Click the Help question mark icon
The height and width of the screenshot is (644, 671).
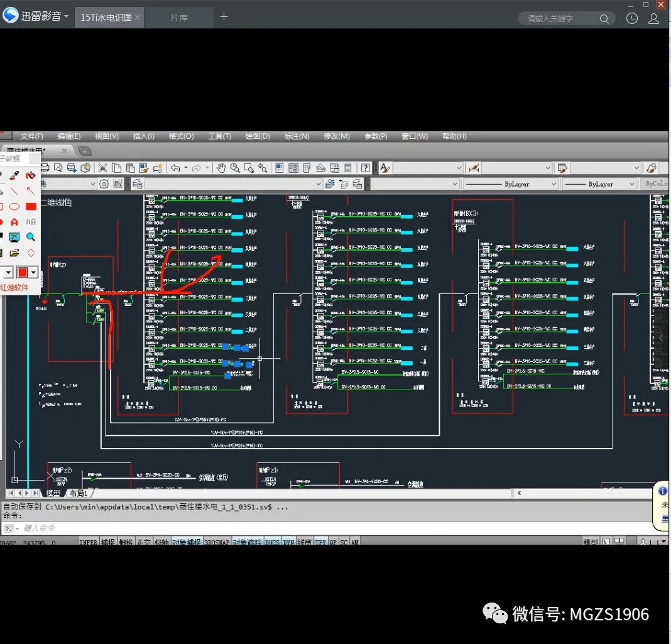(x=365, y=168)
